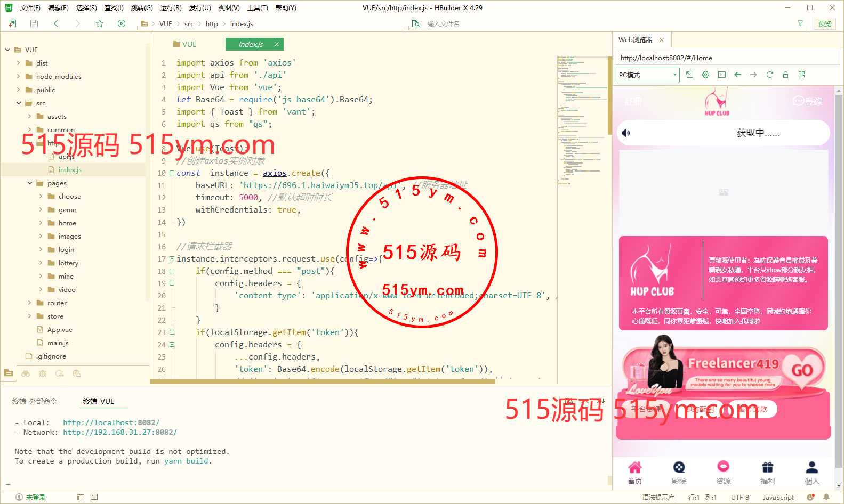The width and height of the screenshot is (844, 504).
Task: Click the QR code icon in browser toolbar
Action: coord(801,75)
